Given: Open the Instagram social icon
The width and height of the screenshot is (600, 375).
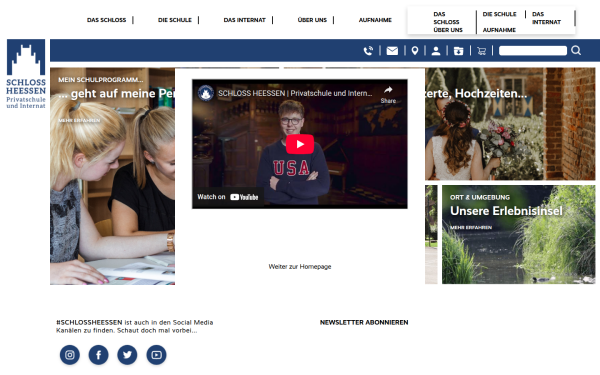Looking at the screenshot, I should pos(70,355).
